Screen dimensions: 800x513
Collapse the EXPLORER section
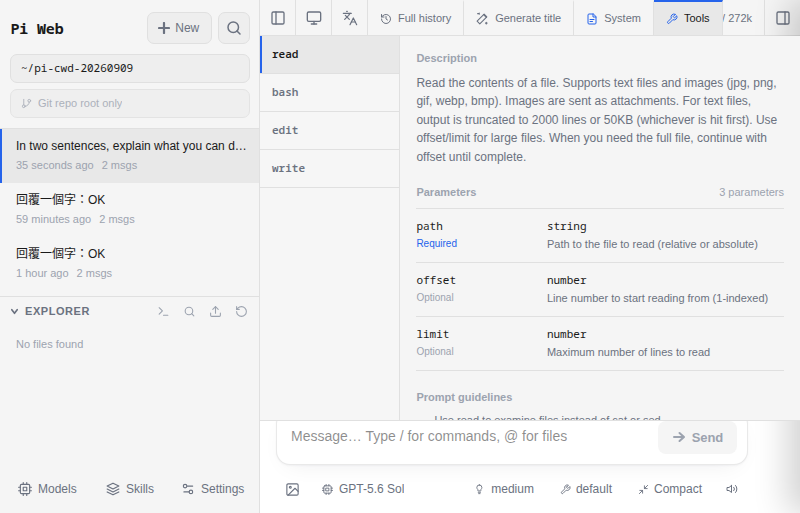[x=50, y=311]
